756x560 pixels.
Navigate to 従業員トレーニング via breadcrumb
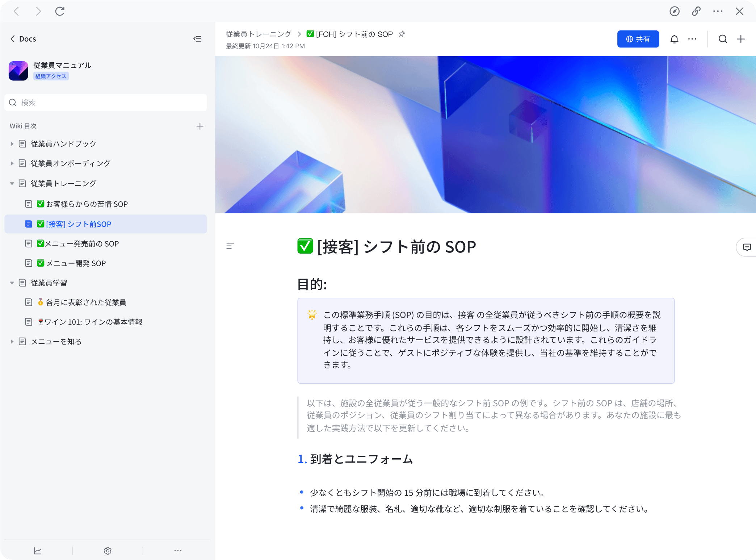click(x=259, y=34)
